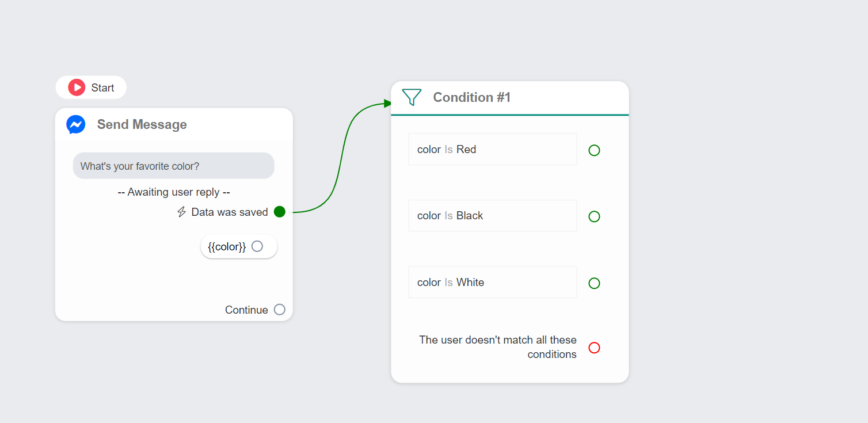This screenshot has width=868, height=423.
Task: Select the Messenger icon on Send Message node
Action: coord(75,124)
